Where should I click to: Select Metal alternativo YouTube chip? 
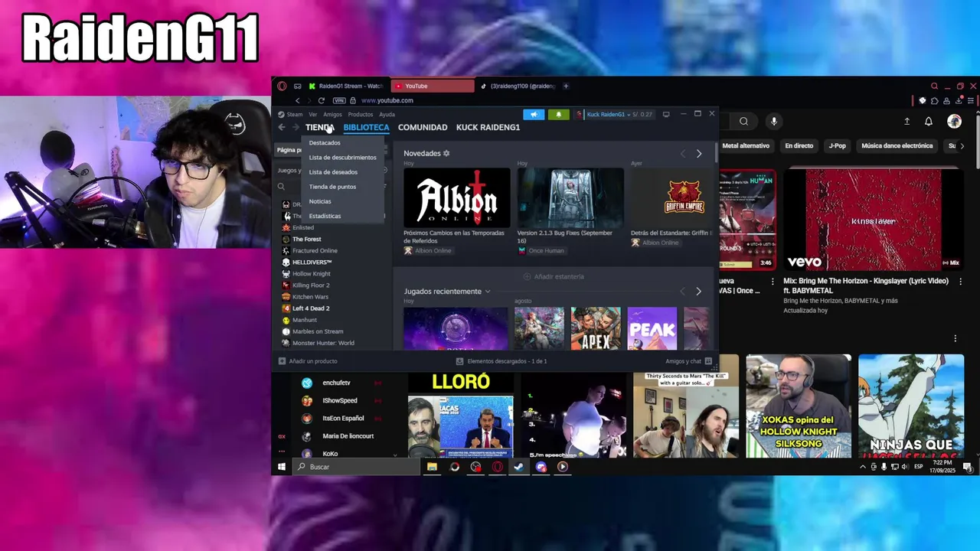[x=746, y=145]
